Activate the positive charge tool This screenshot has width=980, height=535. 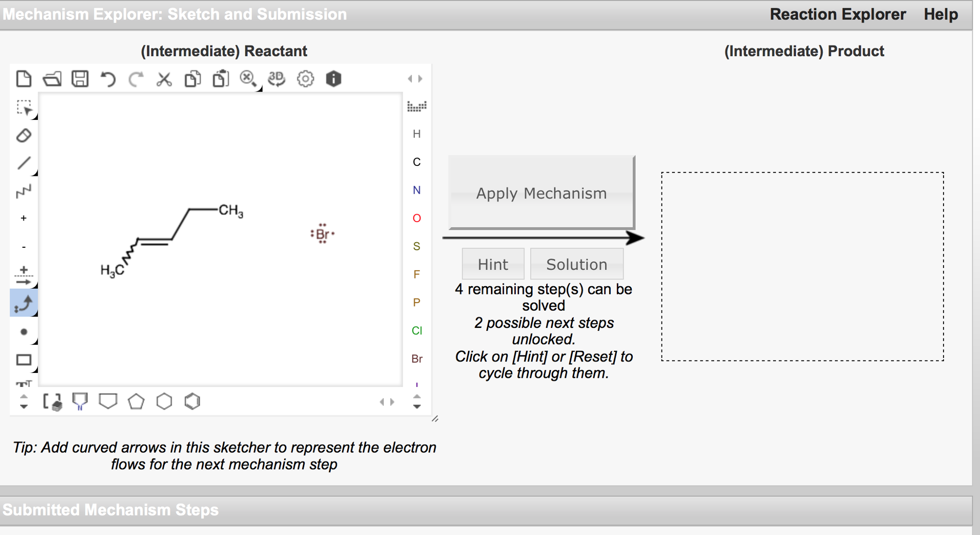click(23, 219)
